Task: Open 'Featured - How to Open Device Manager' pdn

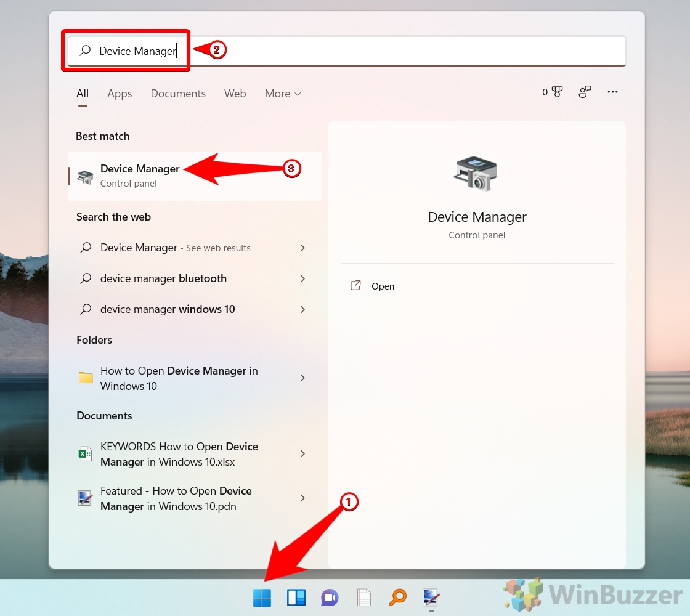Action: pos(195,498)
